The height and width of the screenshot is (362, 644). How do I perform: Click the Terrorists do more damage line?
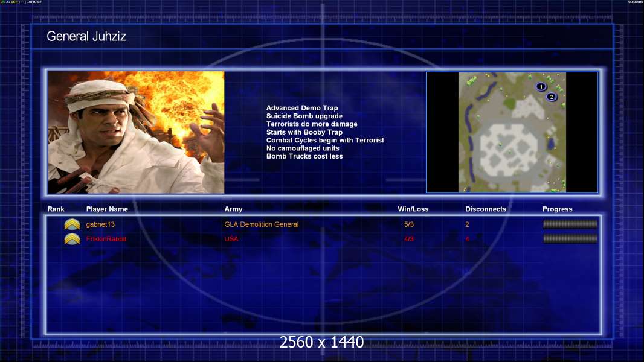312,124
